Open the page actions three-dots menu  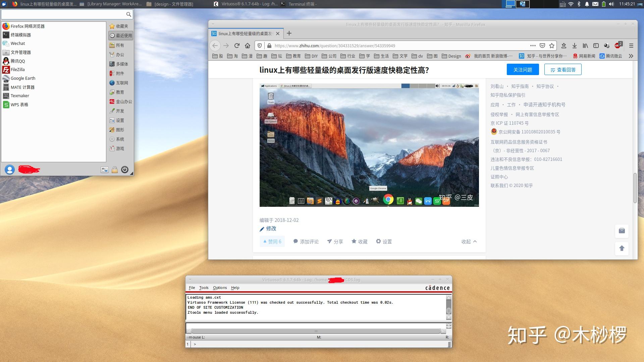[x=533, y=46]
